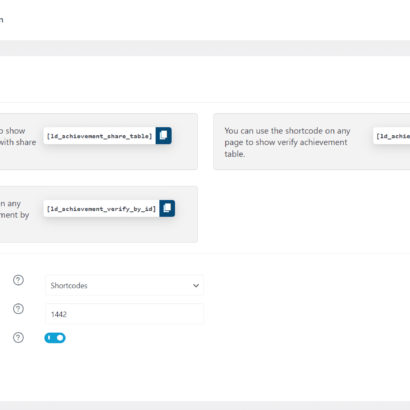Click the gray header bar at top
This screenshot has height=410, width=410.
[205, 48]
